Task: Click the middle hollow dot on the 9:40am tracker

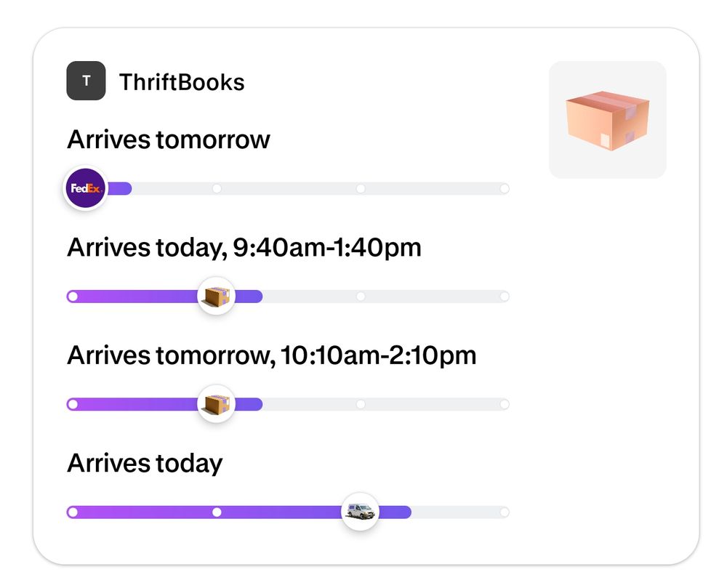Action: coord(361,296)
